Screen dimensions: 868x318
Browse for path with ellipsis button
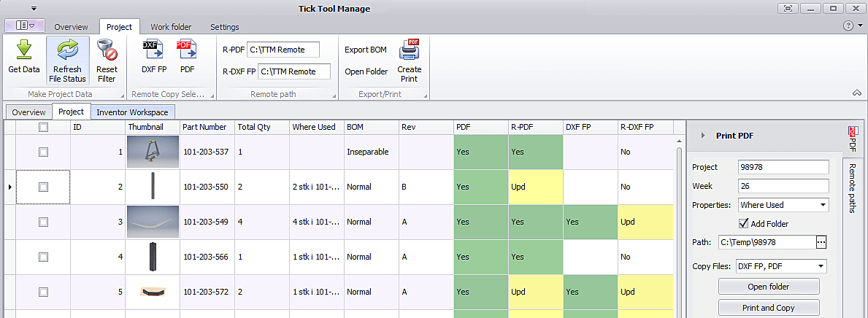point(821,241)
